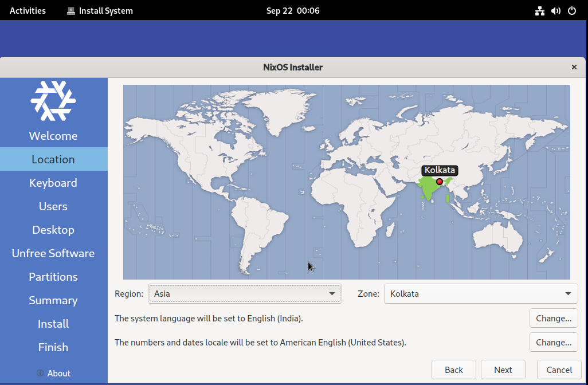Screen dimensions: 588x385
Task: Click the NixOS snowflake logo
Action: [x=53, y=101]
